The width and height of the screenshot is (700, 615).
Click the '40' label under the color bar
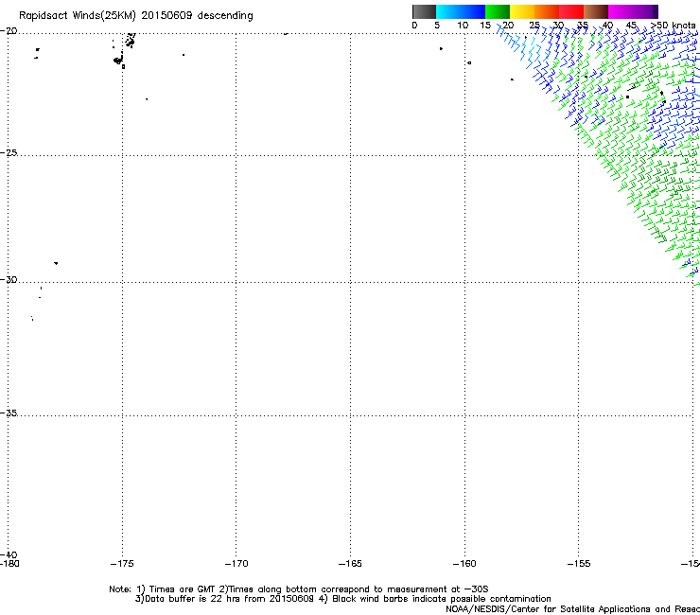pyautogui.click(x=607, y=26)
